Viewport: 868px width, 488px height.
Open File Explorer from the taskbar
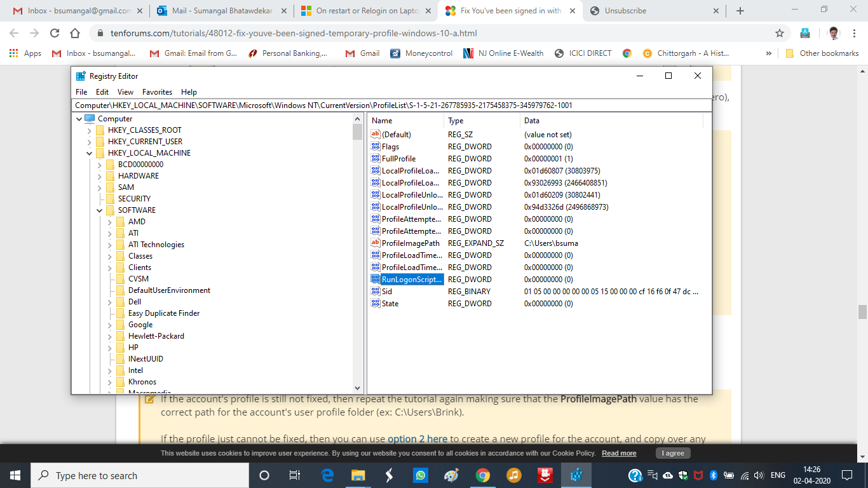pos(358,475)
